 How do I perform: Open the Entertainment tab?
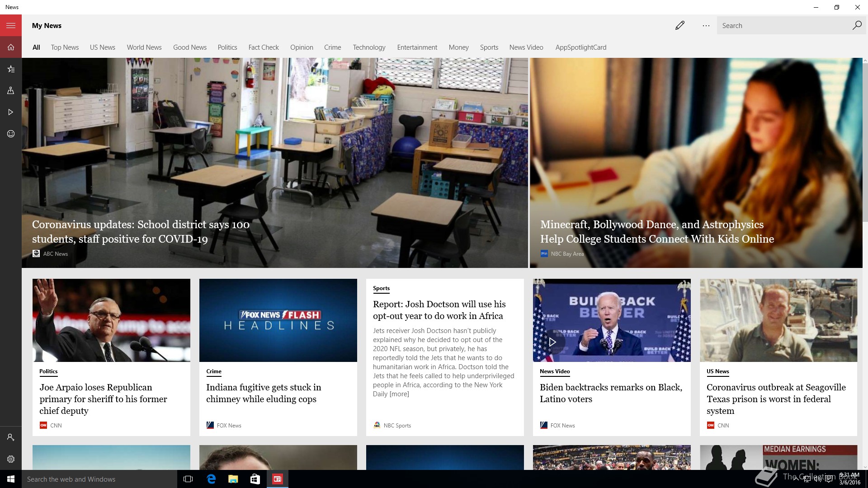point(417,47)
